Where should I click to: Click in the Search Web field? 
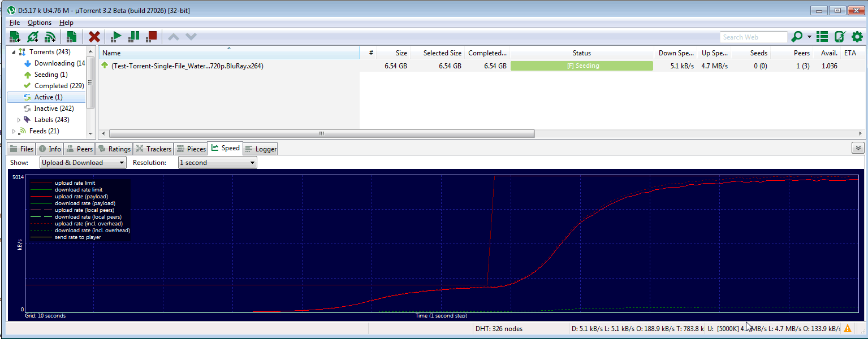753,37
